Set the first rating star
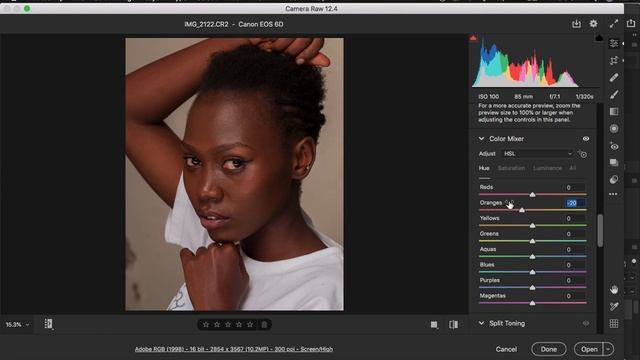This screenshot has width=640, height=360. click(x=206, y=324)
